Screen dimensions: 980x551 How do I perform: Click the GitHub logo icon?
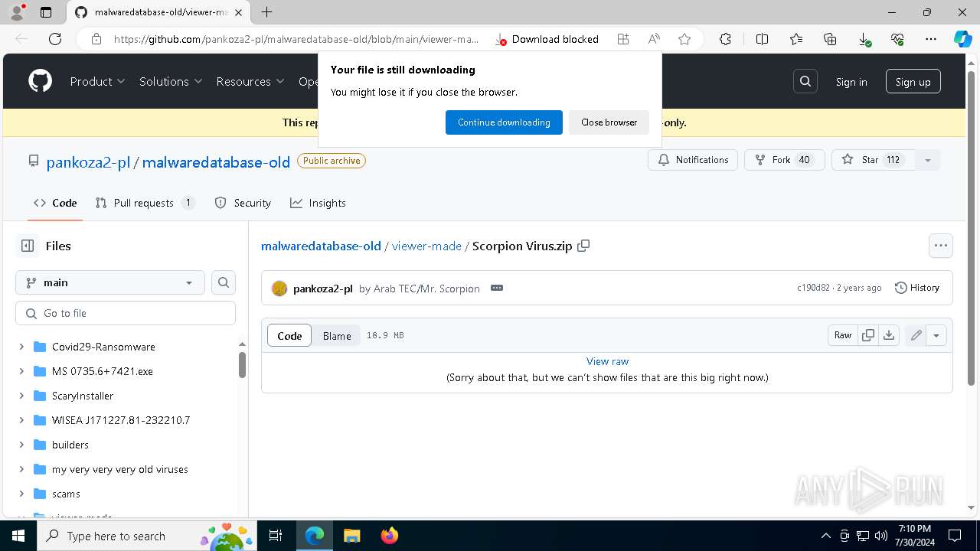[41, 81]
